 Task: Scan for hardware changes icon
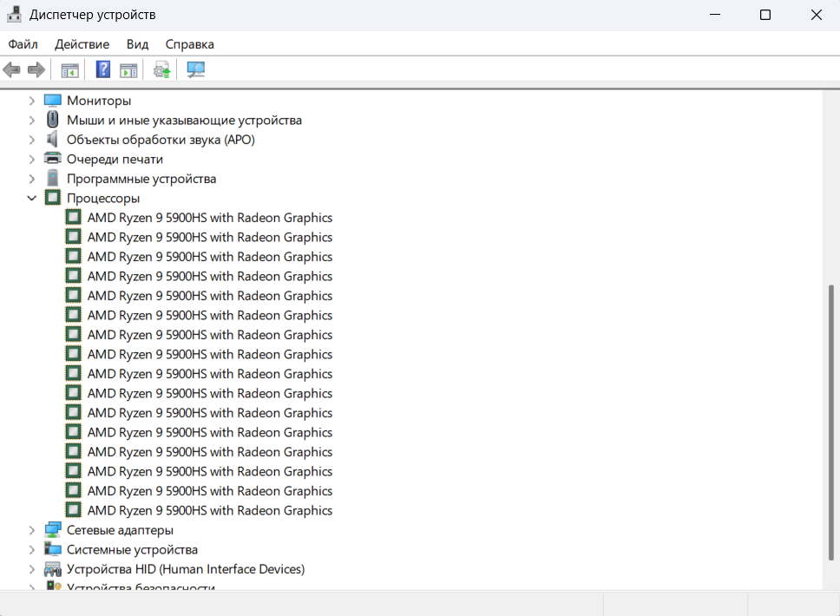coord(195,69)
